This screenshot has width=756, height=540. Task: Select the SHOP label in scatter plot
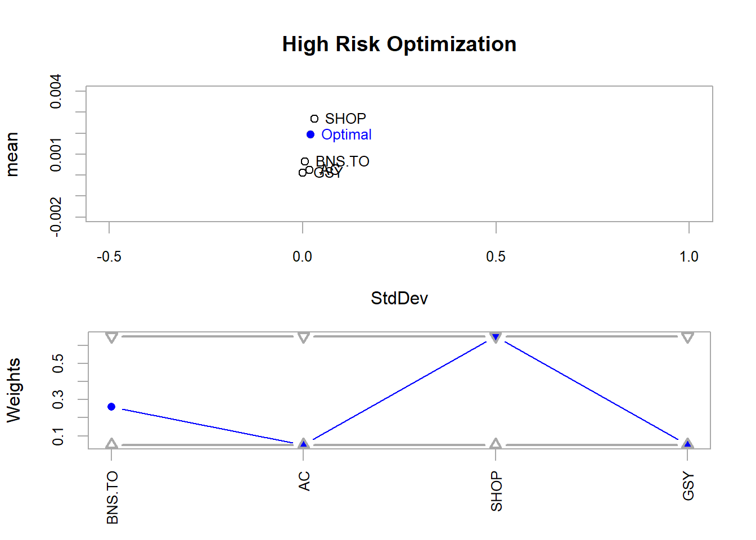pyautogui.click(x=345, y=119)
